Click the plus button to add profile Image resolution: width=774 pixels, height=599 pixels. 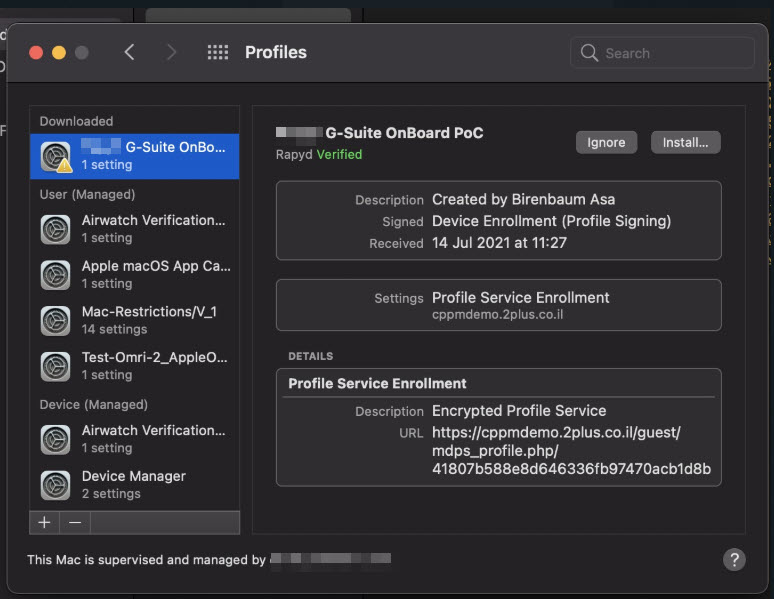[44, 522]
